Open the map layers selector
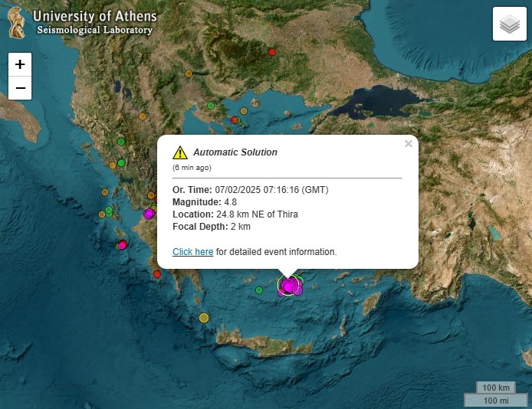Image resolution: width=532 pixels, height=409 pixels. coord(510,24)
